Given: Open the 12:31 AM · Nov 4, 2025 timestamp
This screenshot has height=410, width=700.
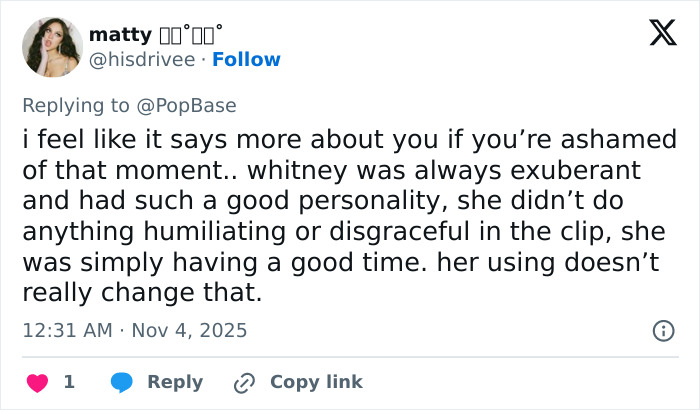Looking at the screenshot, I should (x=134, y=330).
